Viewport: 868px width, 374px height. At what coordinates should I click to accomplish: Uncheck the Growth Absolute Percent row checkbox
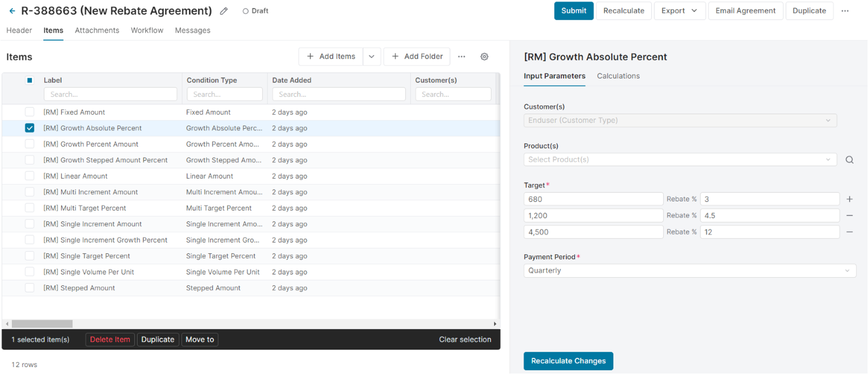pos(29,128)
